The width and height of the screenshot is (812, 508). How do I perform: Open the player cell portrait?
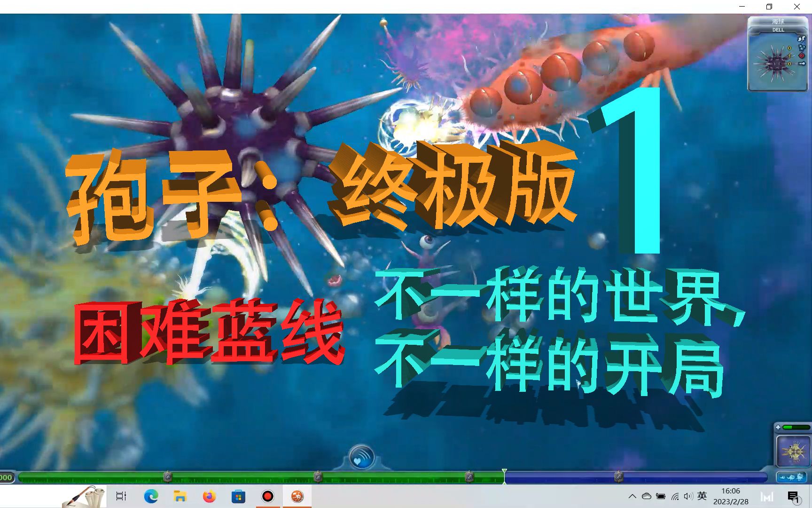793,452
